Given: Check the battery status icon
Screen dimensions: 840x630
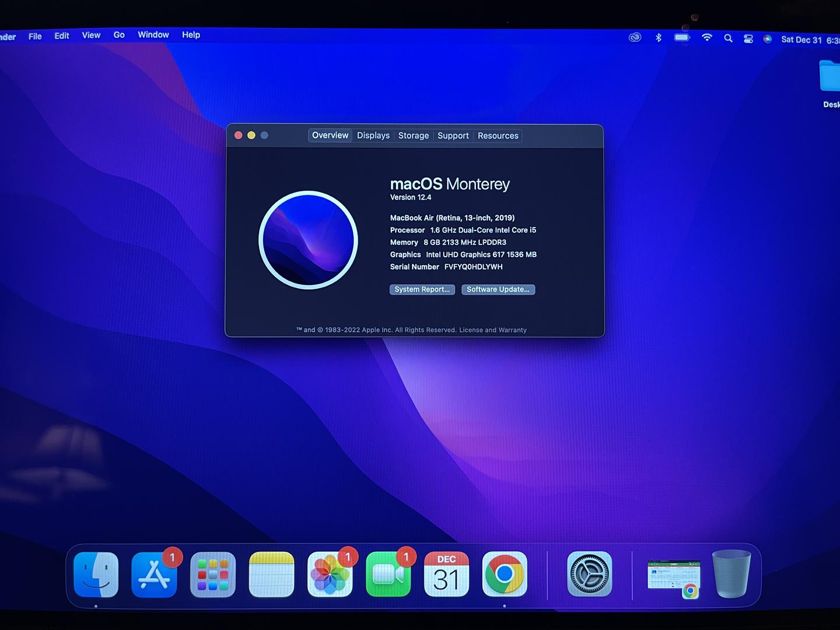Looking at the screenshot, I should tap(682, 37).
